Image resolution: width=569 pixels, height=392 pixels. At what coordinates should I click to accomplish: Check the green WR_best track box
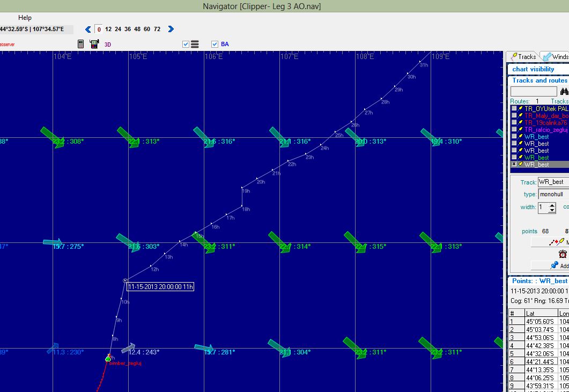point(514,157)
